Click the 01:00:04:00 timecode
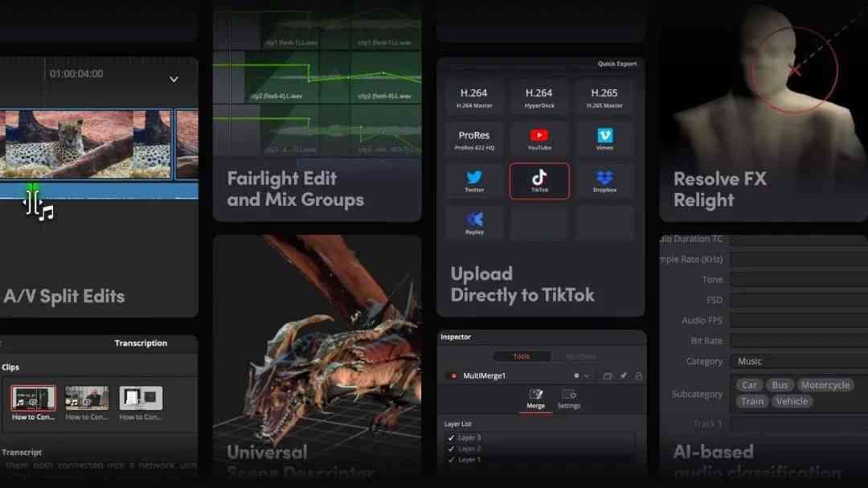The width and height of the screenshot is (868, 488). pyautogui.click(x=76, y=74)
